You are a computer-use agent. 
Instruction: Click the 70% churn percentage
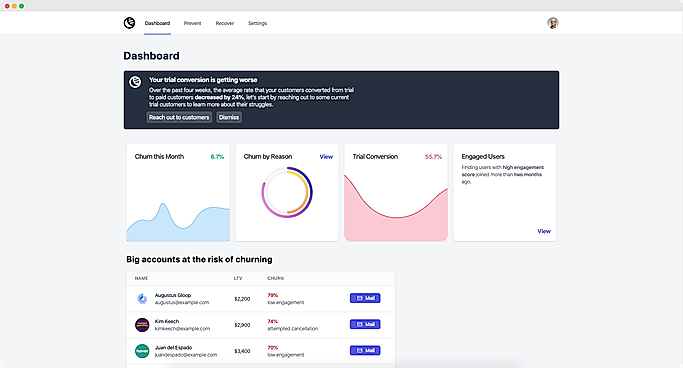coord(273,348)
